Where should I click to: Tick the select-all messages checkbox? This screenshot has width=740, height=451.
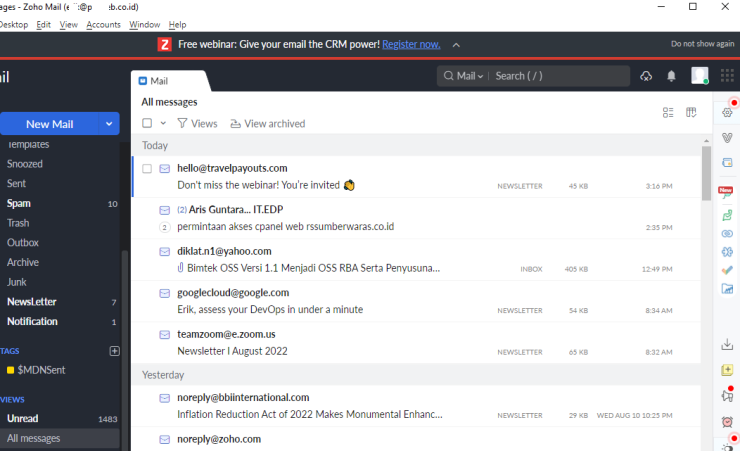point(147,123)
